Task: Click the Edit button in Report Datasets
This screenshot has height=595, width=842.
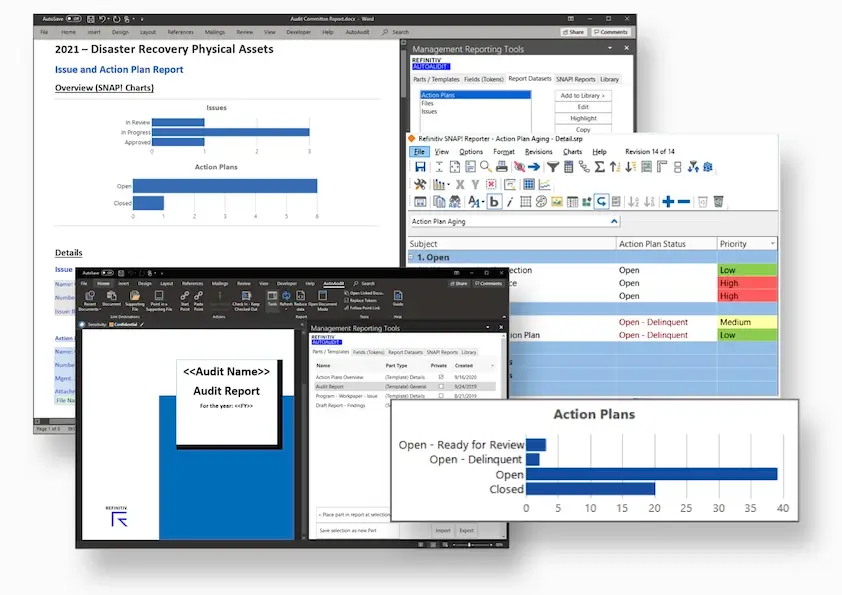Action: [583, 107]
